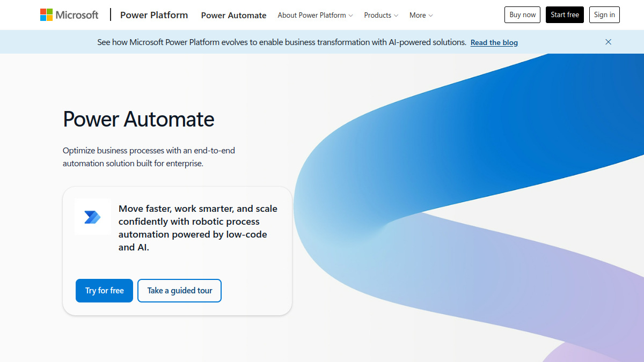Image resolution: width=644 pixels, height=362 pixels.
Task: Click the Try for free button
Action: 104,291
